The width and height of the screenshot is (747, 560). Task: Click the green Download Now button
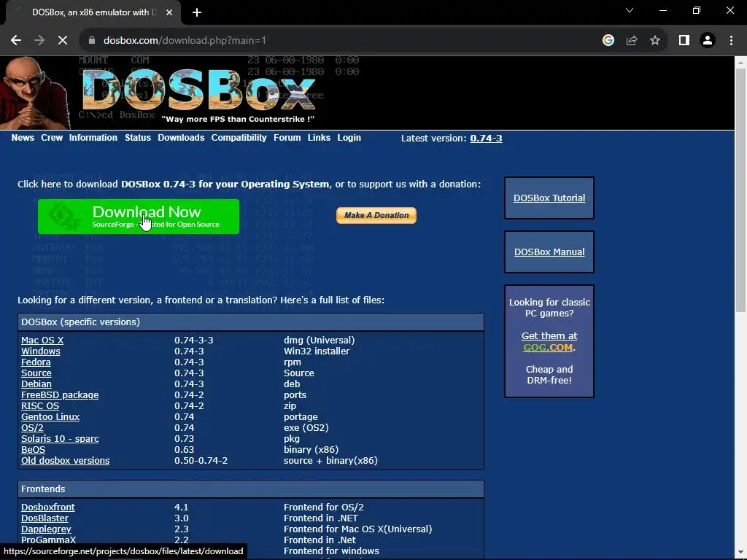click(x=139, y=217)
